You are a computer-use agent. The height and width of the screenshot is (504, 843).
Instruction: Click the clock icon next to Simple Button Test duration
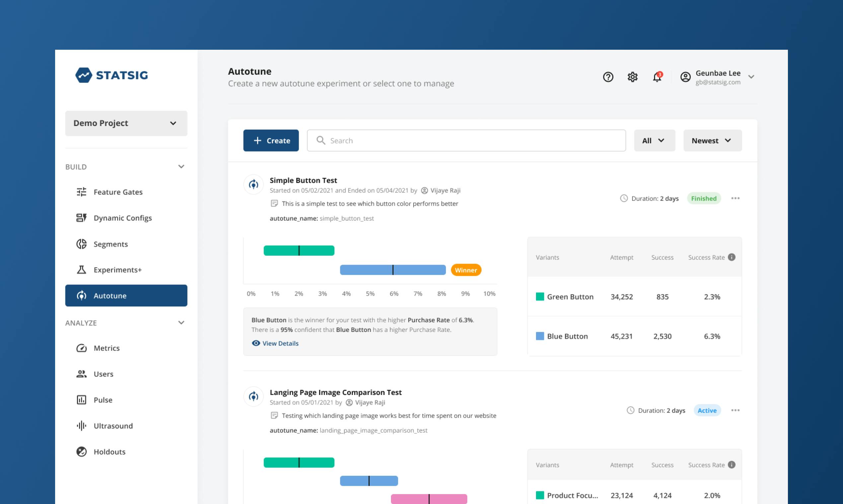(624, 198)
